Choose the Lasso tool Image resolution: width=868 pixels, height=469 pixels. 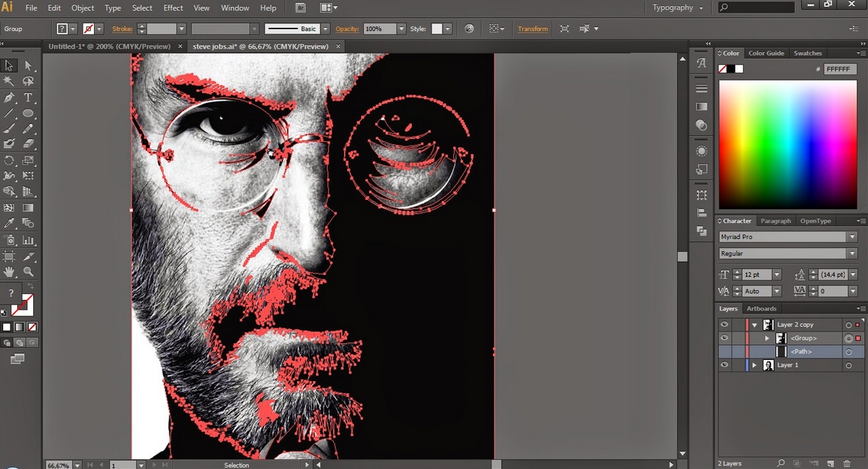tap(29, 81)
